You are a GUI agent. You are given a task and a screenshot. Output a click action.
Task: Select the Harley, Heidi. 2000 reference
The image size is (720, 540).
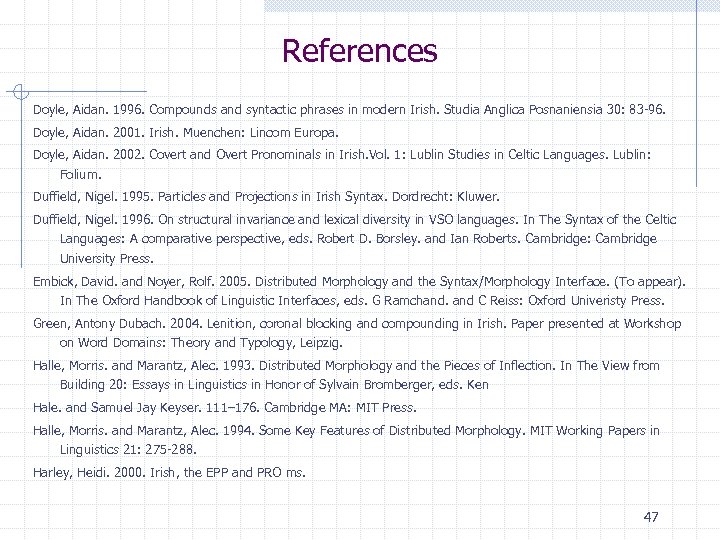click(x=169, y=472)
